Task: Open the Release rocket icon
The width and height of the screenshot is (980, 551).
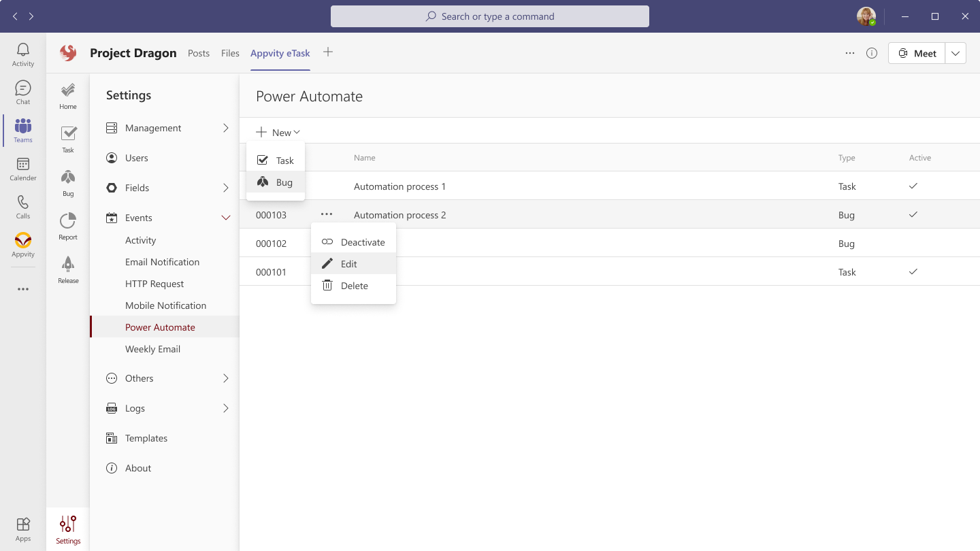Action: (68, 270)
